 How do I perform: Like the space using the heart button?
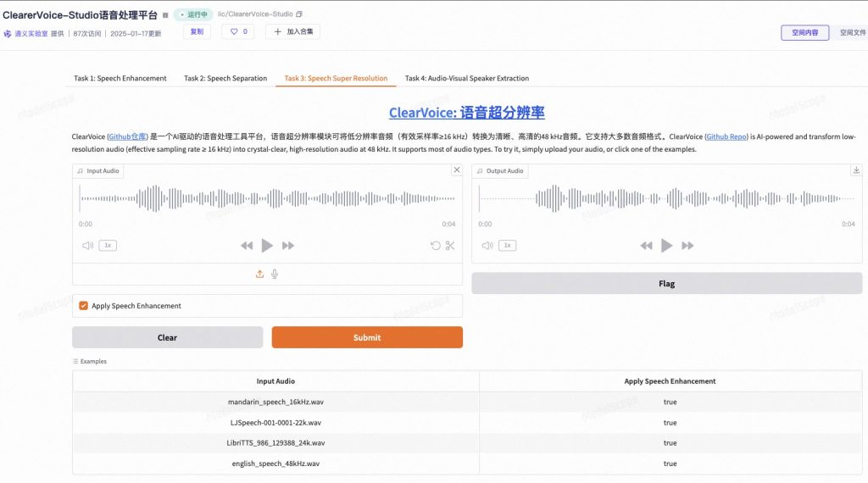[x=237, y=31]
